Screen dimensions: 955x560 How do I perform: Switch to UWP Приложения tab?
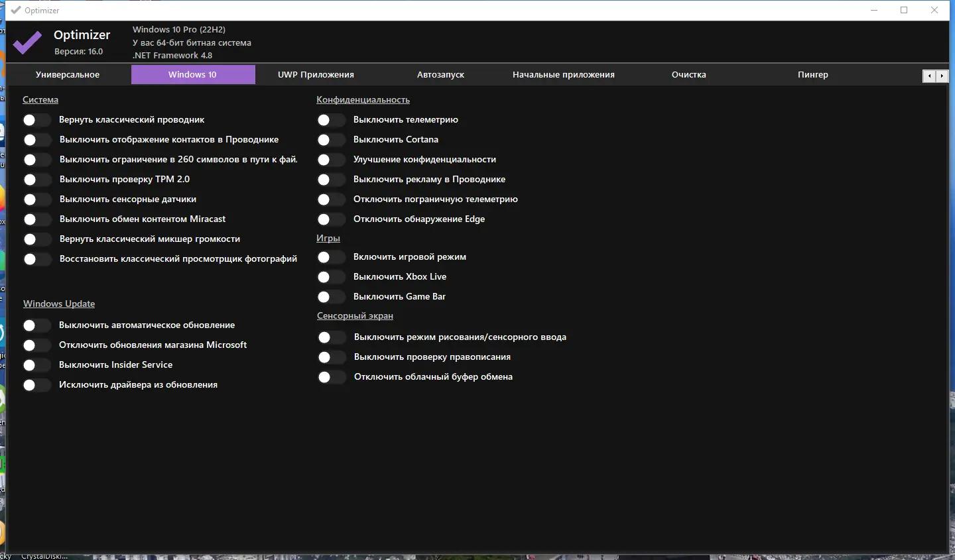coord(316,75)
